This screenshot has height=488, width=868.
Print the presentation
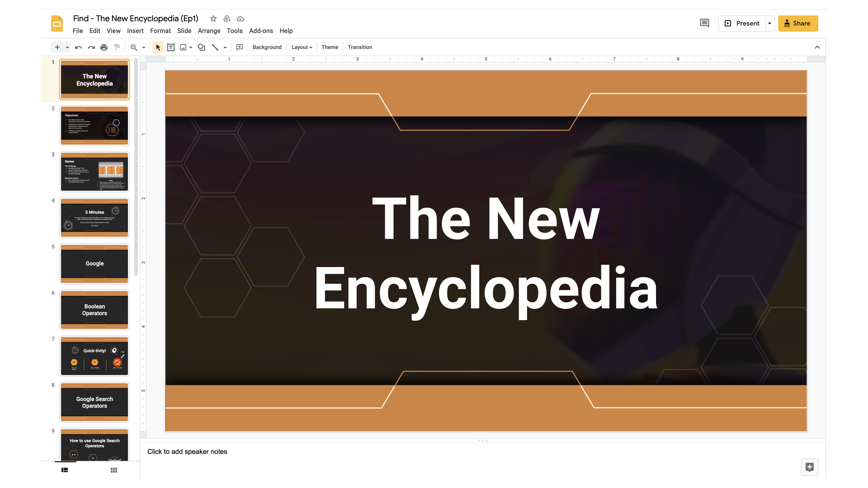[104, 47]
